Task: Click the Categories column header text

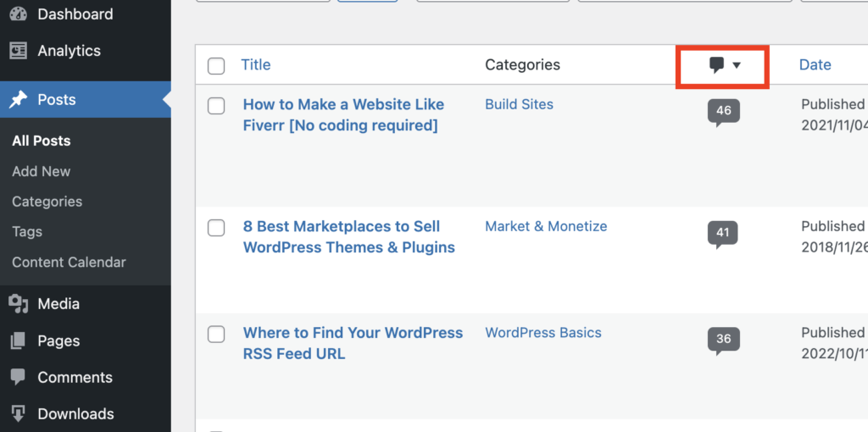Action: pyautogui.click(x=522, y=64)
